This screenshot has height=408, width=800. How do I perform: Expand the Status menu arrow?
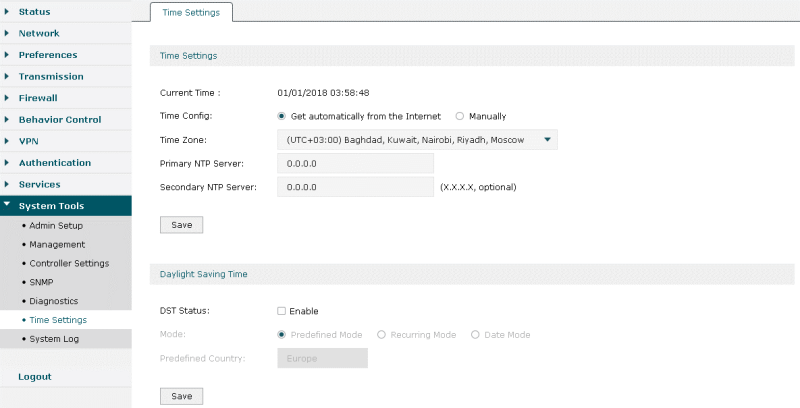coord(7,11)
